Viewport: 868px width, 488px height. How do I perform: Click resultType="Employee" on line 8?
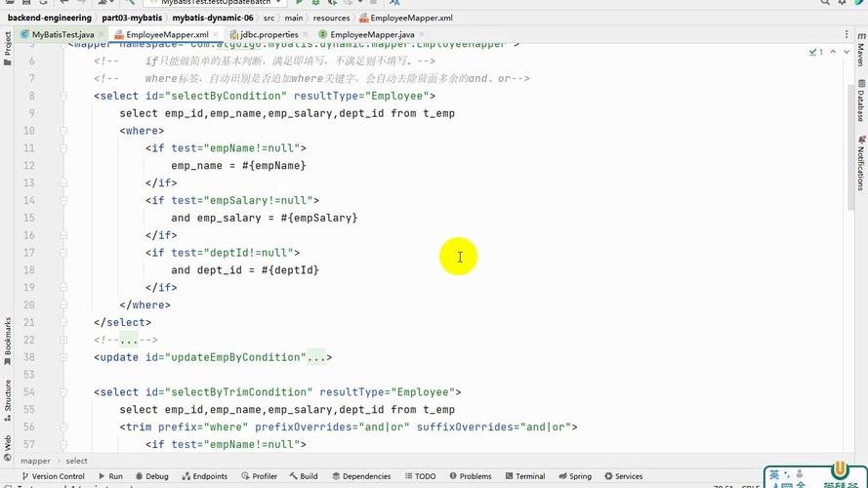coord(361,96)
